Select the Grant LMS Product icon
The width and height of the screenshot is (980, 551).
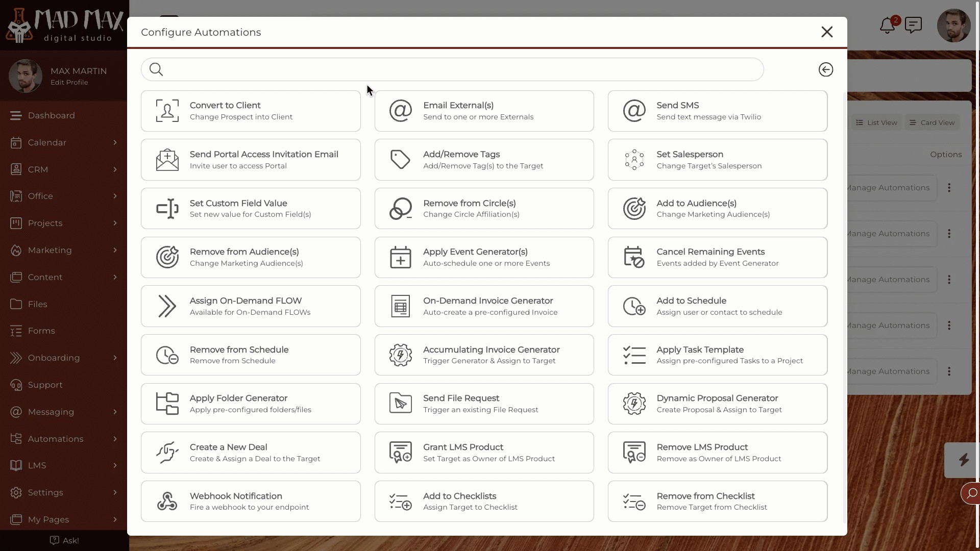pos(401,452)
